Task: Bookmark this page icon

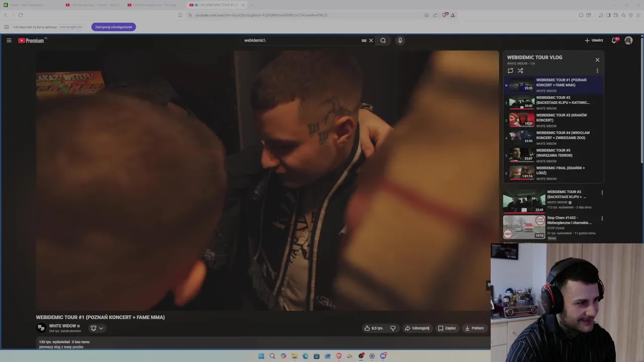Action: tap(180, 15)
